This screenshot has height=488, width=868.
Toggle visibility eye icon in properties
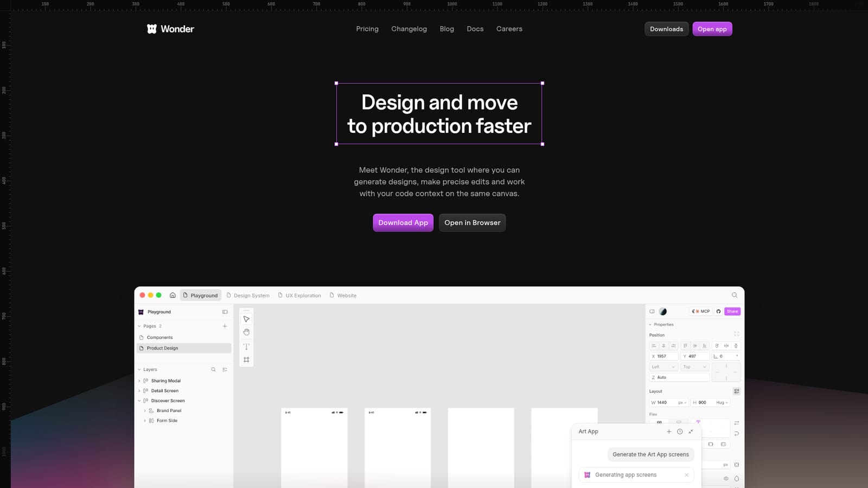click(x=726, y=478)
